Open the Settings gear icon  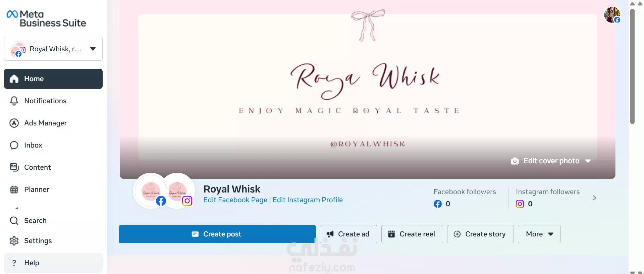click(14, 241)
